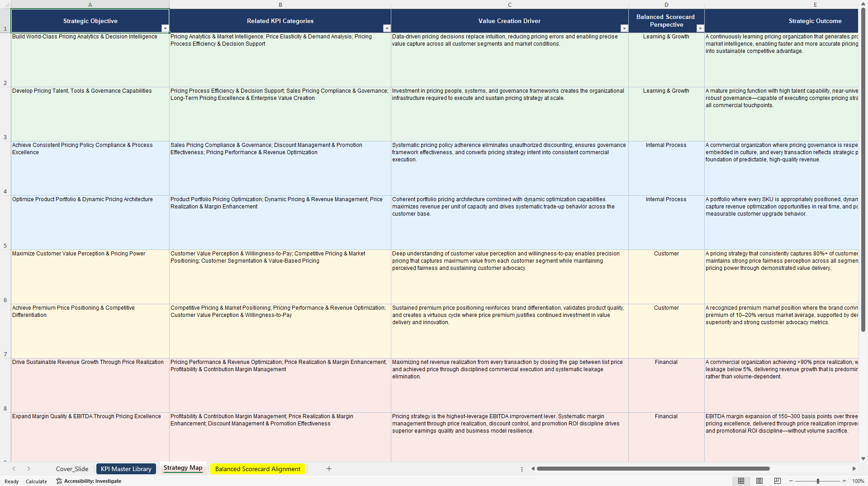Click the next sheet navigation arrow
Image resolution: width=868 pixels, height=486 pixels.
[28, 469]
